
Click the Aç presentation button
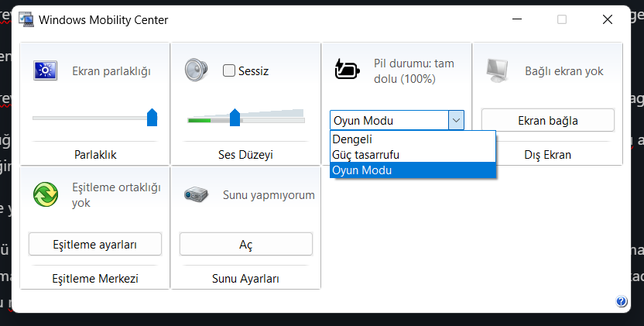pyautogui.click(x=245, y=244)
